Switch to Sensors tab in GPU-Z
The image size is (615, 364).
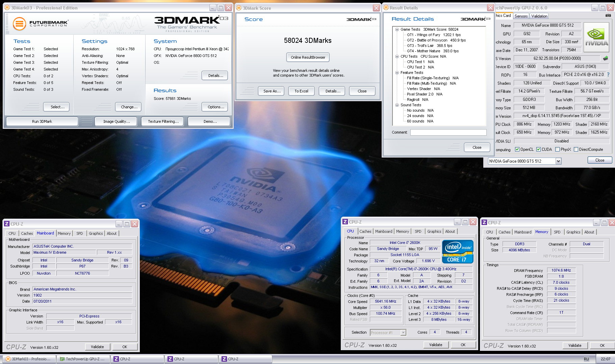[521, 16]
